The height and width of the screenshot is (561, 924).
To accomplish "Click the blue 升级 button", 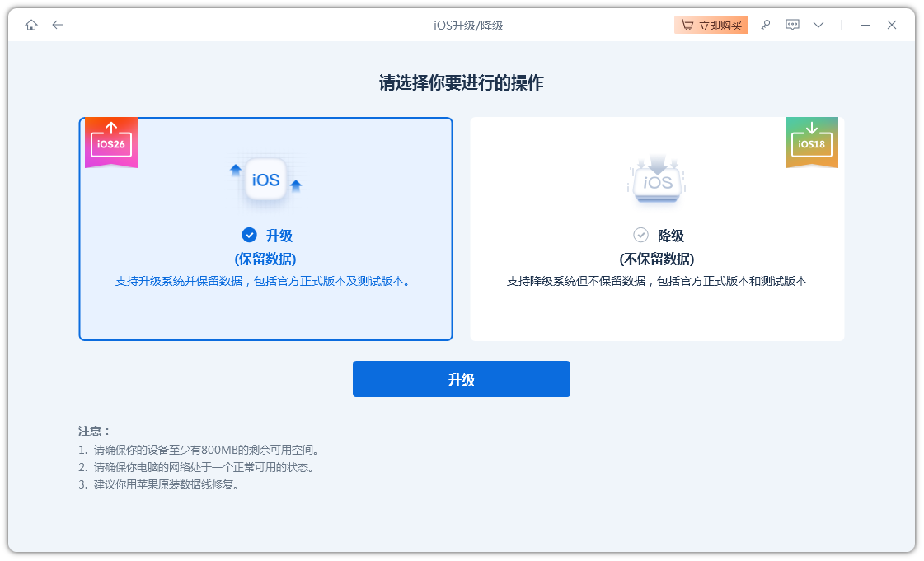I will [x=461, y=379].
